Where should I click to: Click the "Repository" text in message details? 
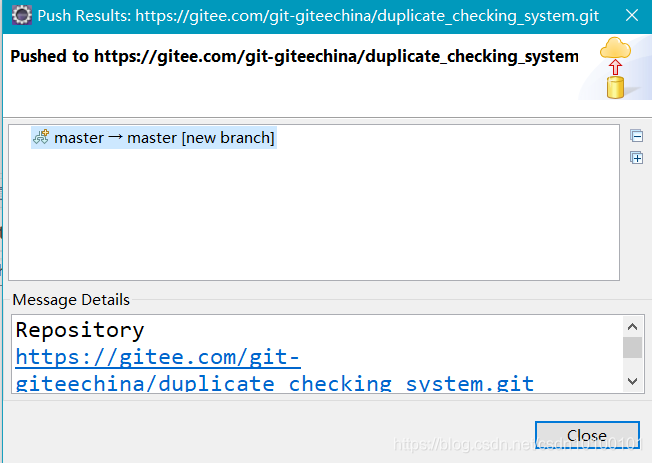click(80, 330)
